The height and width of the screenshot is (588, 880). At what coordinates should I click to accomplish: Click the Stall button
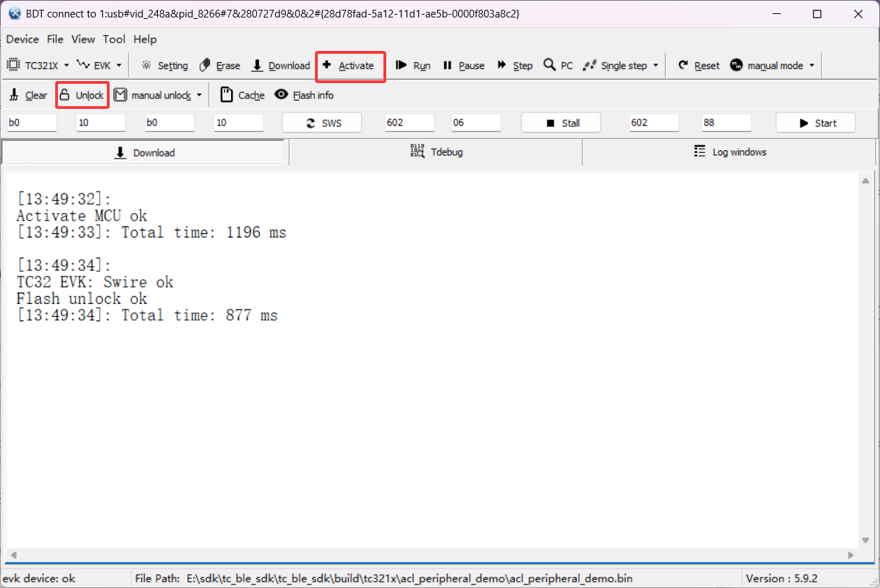click(561, 123)
